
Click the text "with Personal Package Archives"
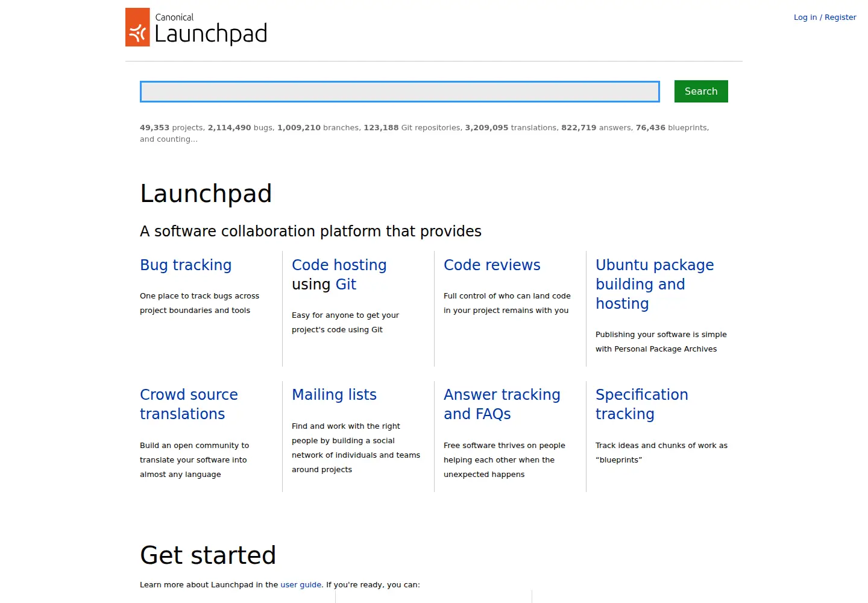tap(656, 349)
